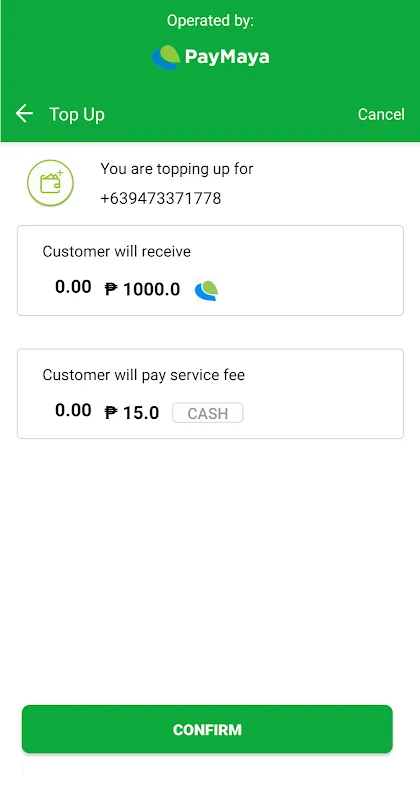Go back using the left arrow
Screen dimensions: 420x800
[x=24, y=113]
